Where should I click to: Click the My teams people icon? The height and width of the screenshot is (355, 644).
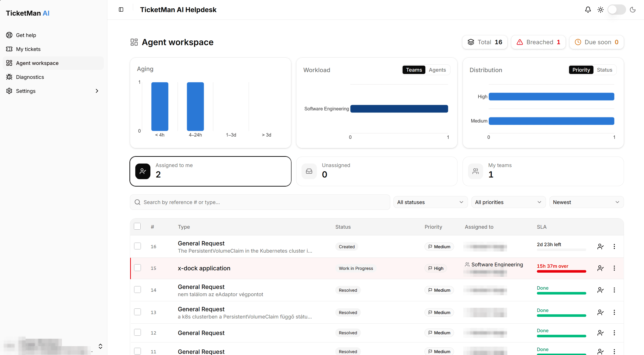[475, 171]
